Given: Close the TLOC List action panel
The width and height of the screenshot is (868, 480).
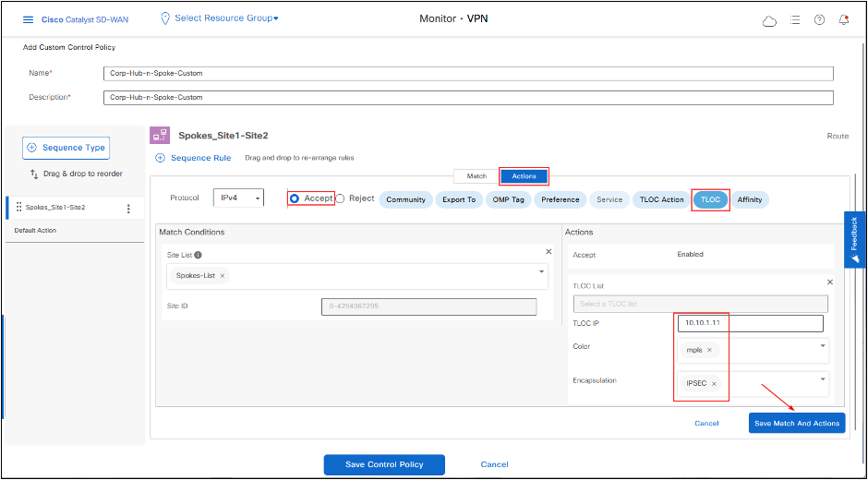Looking at the screenshot, I should [x=829, y=282].
